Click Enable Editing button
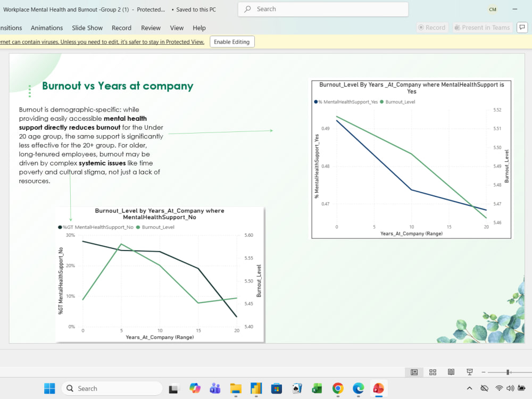This screenshot has height=399, width=532. (x=232, y=41)
